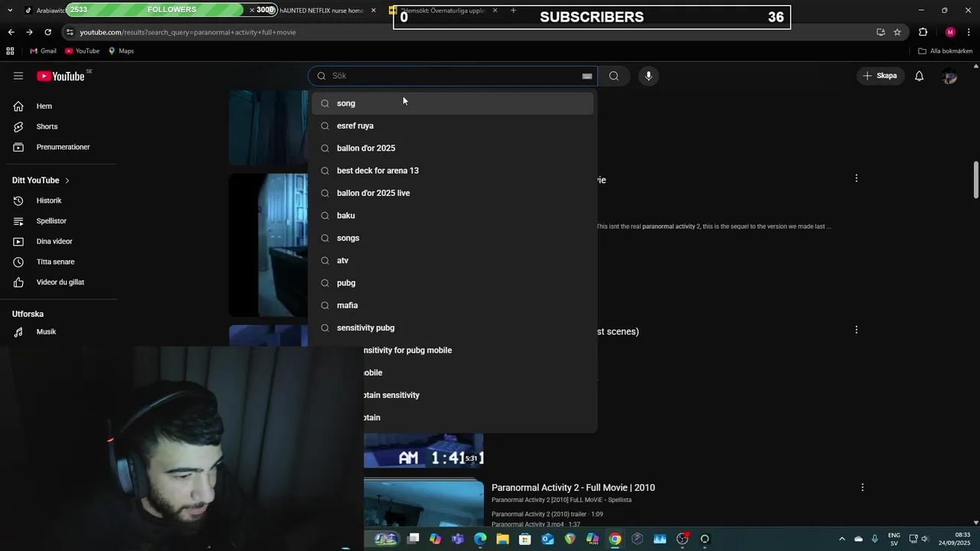Switch to Hemsökt Övernaturliga tab
The height and width of the screenshot is (551, 980).
coord(444,11)
